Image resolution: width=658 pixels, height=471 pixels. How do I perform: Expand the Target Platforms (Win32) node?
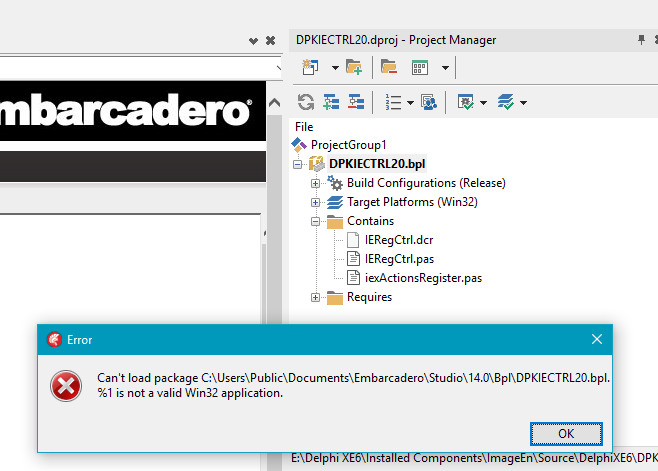click(x=315, y=202)
